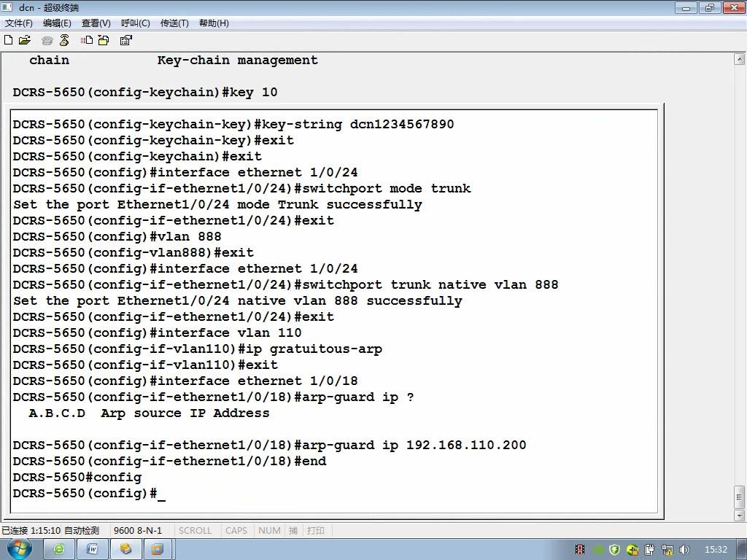Click the Show desktop strip at the taskbar's end

coord(743,550)
